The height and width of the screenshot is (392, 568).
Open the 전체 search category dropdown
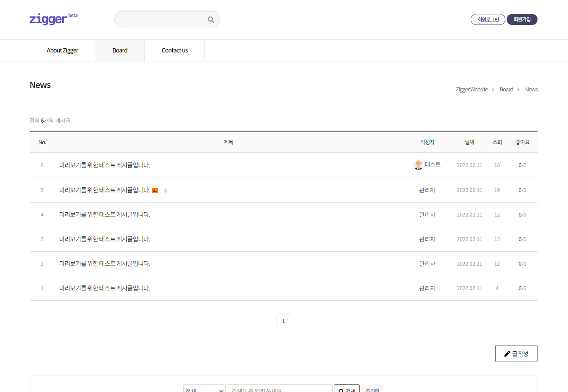(204, 389)
